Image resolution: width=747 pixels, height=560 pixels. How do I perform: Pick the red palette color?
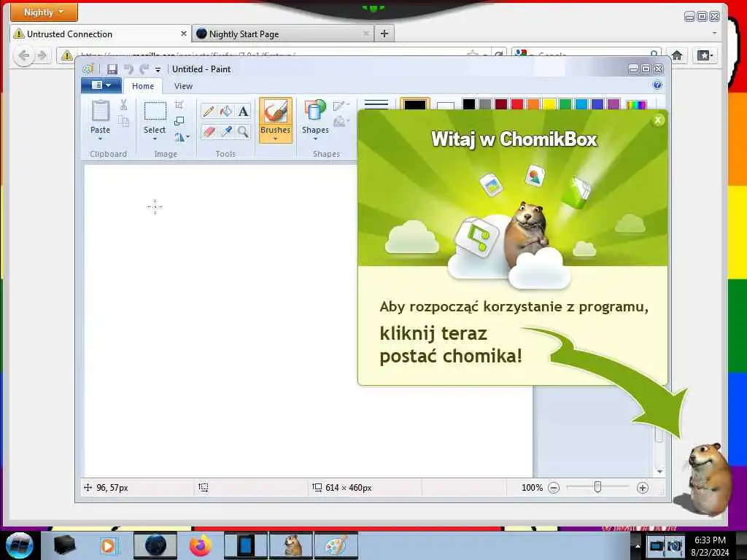(517, 104)
